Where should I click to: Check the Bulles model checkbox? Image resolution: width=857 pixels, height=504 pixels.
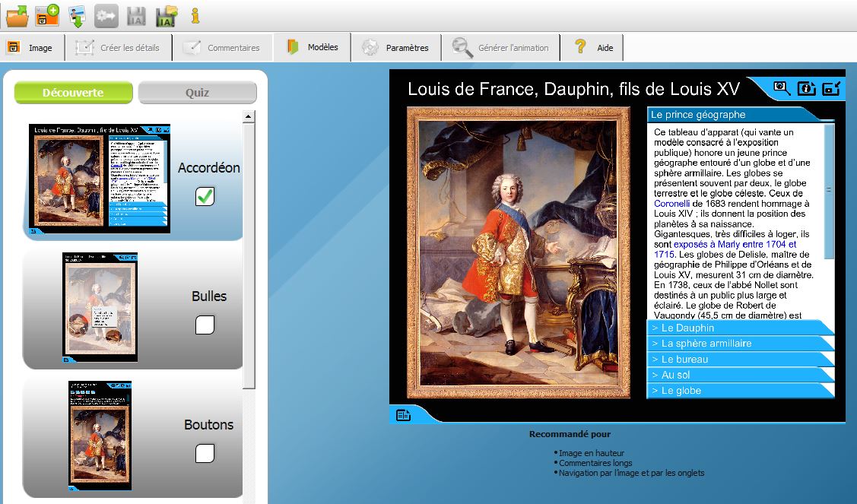205,325
